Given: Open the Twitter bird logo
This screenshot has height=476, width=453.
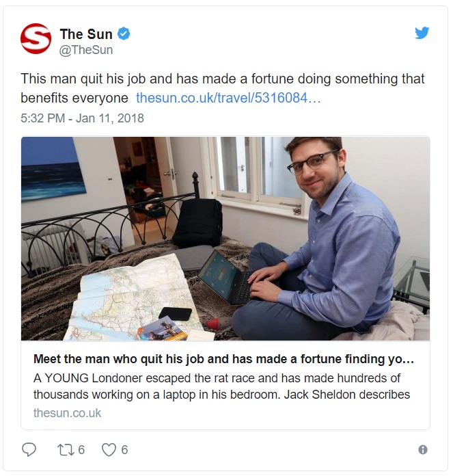Looking at the screenshot, I should 422,33.
